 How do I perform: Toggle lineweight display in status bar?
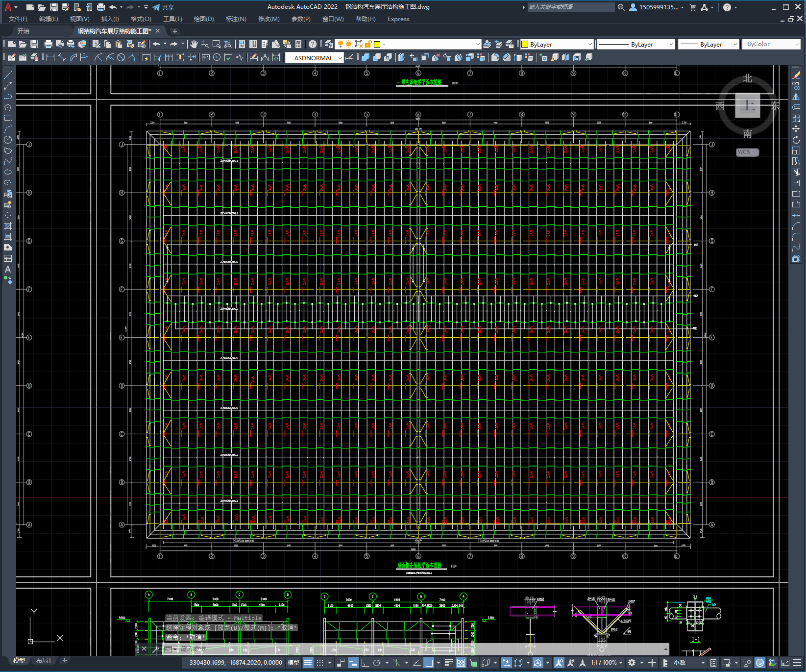[448, 663]
